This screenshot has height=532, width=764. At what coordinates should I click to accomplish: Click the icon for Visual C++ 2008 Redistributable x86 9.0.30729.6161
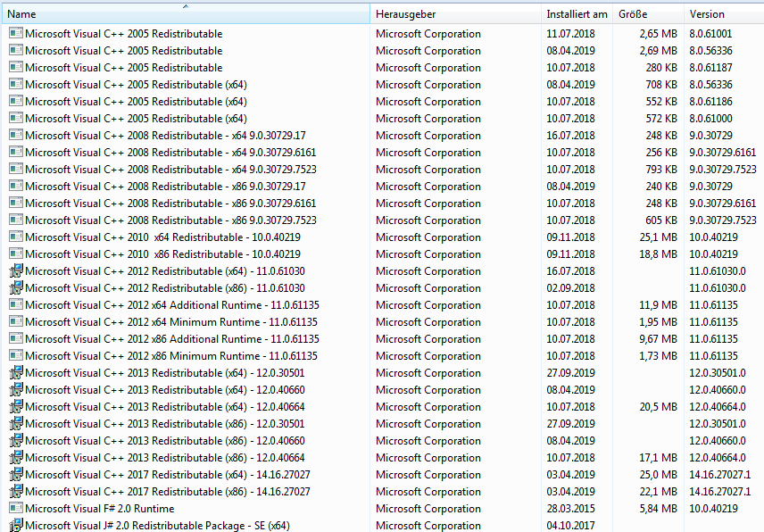[15, 204]
